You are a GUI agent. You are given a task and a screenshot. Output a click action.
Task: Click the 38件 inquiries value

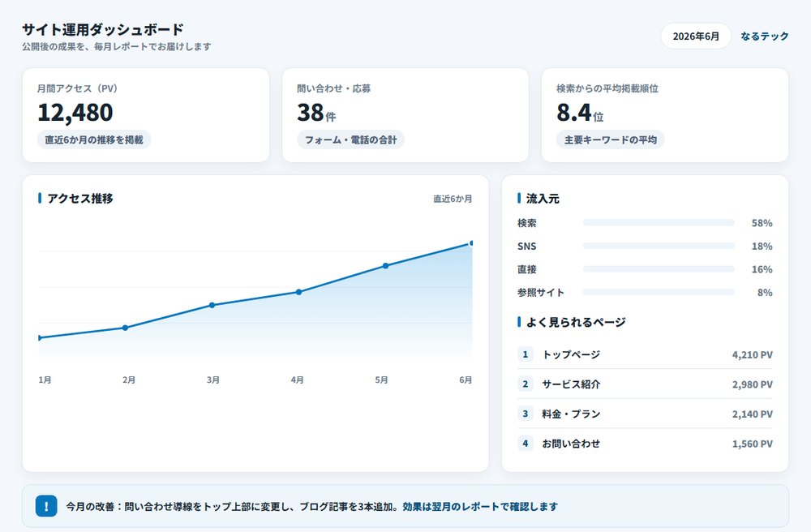tap(316, 113)
